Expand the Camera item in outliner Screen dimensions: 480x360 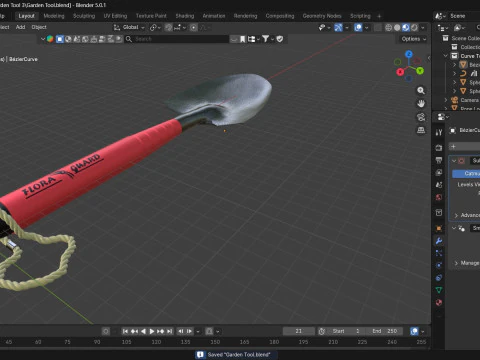(446, 100)
